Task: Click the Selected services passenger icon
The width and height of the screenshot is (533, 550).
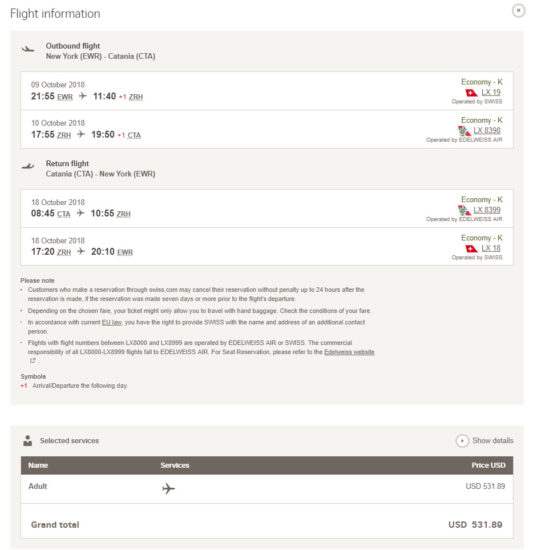Action: click(28, 441)
